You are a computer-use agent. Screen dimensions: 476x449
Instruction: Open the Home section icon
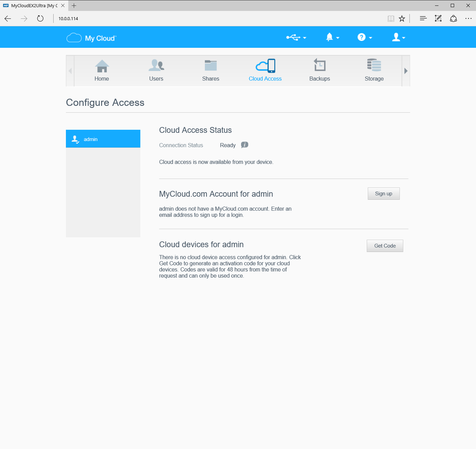point(102,66)
